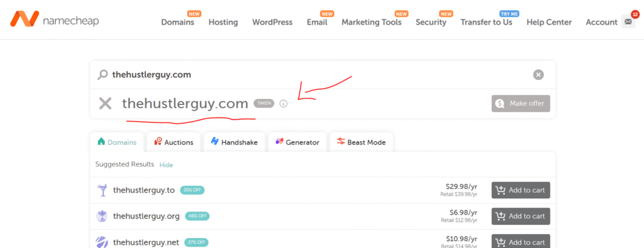Screen dimensions: 644x248
Task: Click the 27% OFF badge
Action: (196, 242)
